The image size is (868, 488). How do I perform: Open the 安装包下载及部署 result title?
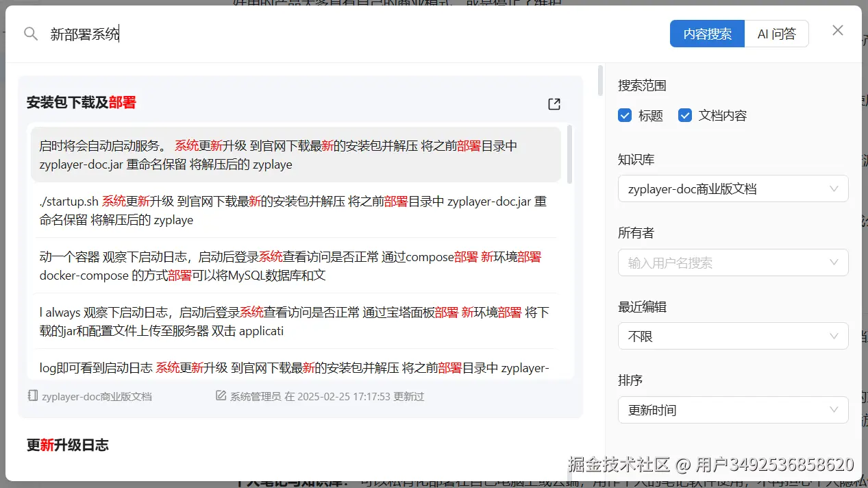82,103
